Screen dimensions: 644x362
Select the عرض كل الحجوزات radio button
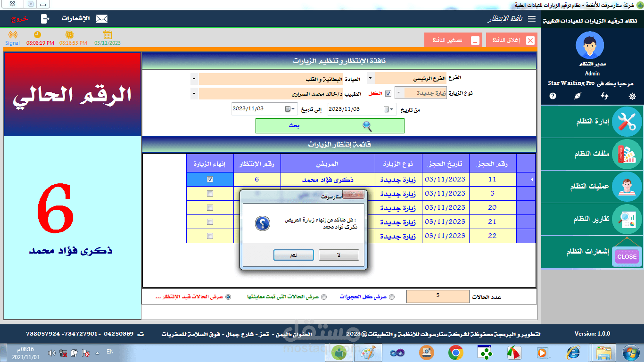(392, 296)
